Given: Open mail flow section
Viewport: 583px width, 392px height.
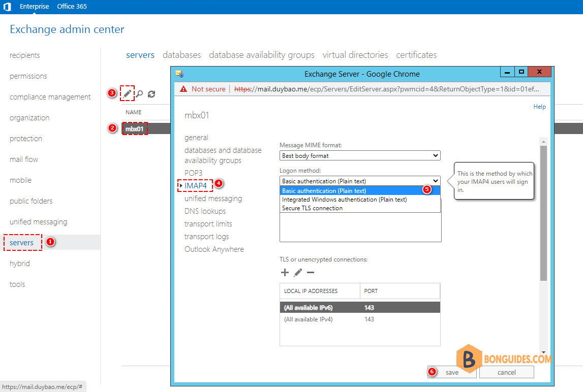Looking at the screenshot, I should pyautogui.click(x=24, y=159).
